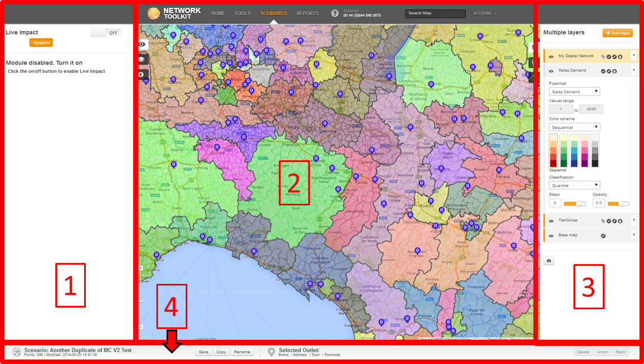Go to the Tools menu
Screen dimensions: 644x364
(242, 14)
